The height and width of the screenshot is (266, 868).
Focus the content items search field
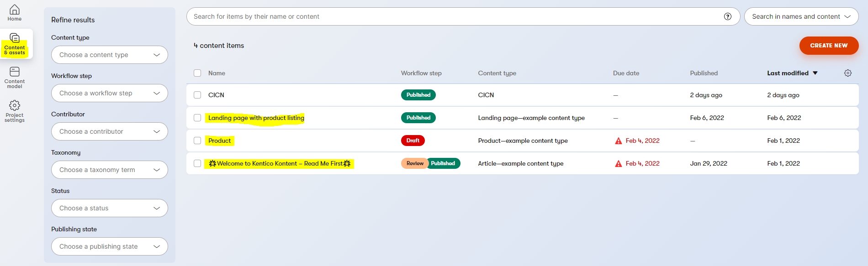(x=452, y=16)
